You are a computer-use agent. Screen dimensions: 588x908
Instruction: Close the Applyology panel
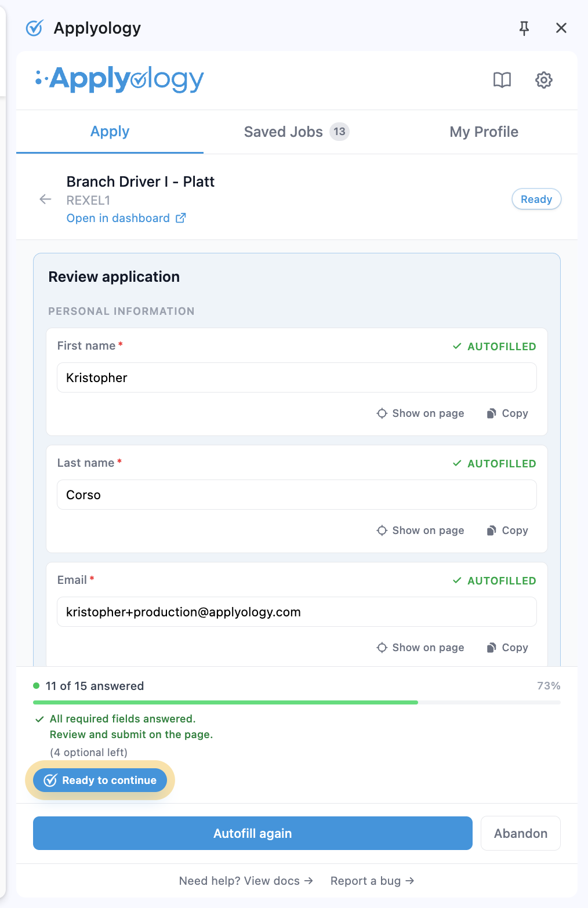561,28
